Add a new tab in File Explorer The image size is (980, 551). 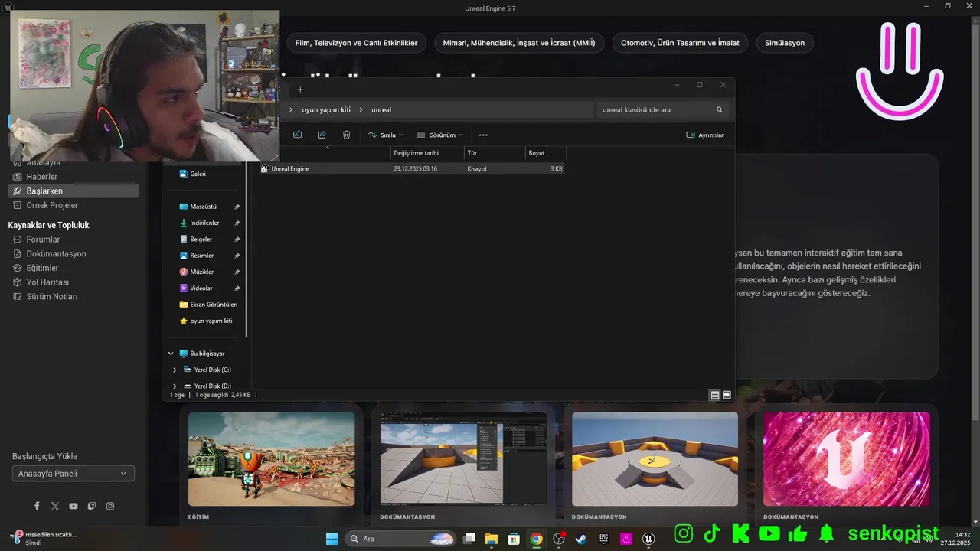pyautogui.click(x=300, y=90)
